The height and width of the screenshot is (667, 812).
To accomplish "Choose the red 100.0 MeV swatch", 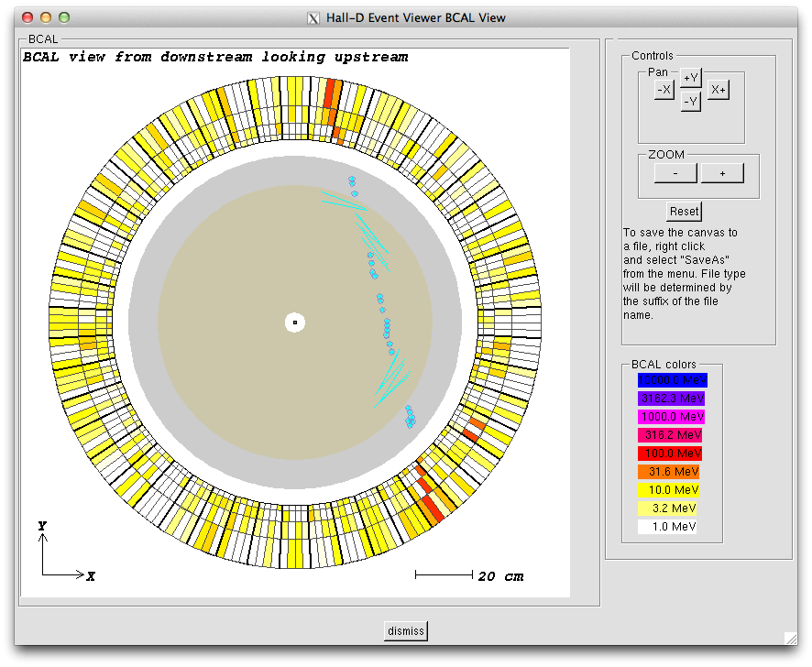I will click(672, 454).
